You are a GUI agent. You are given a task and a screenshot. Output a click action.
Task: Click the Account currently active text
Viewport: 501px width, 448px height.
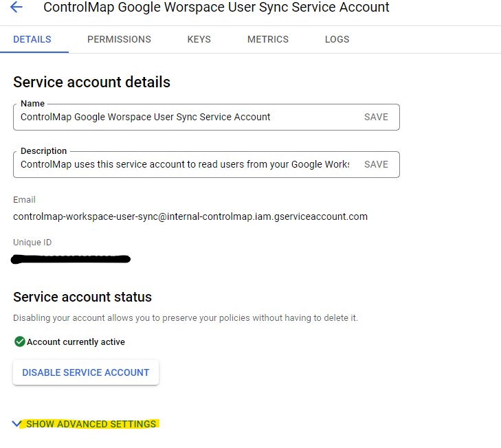(76, 341)
